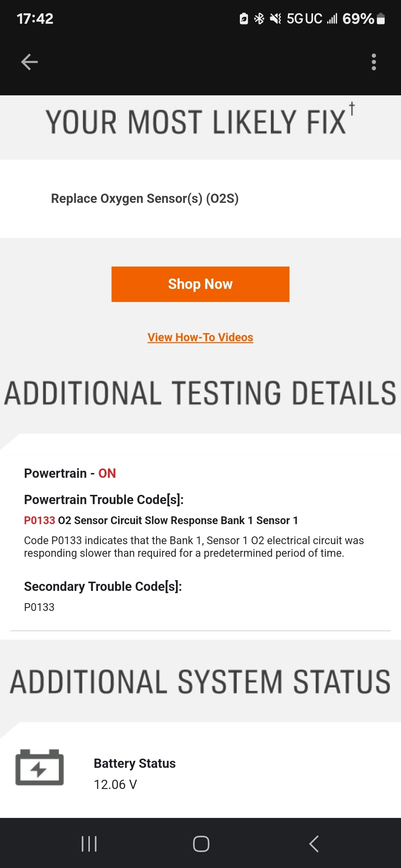Open the View How-To Videos link
The height and width of the screenshot is (868, 401).
(x=200, y=337)
